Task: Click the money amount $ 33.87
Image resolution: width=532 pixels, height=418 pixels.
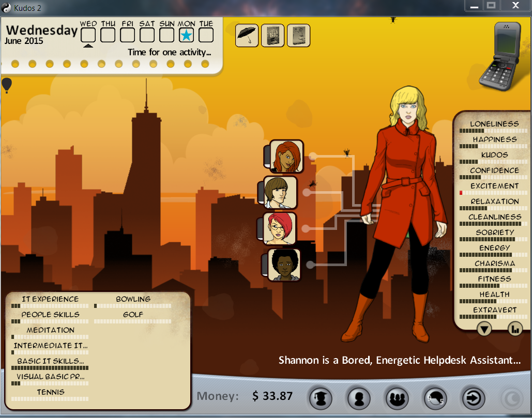Action: click(272, 396)
